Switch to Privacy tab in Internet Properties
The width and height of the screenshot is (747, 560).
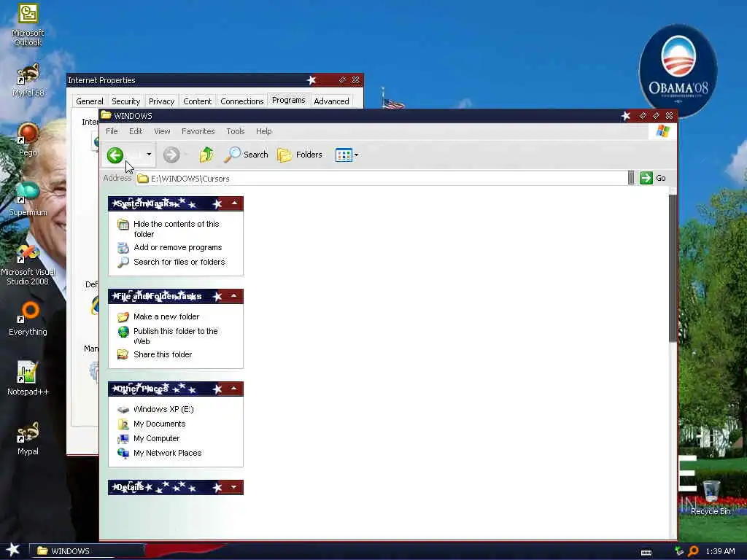(x=161, y=101)
